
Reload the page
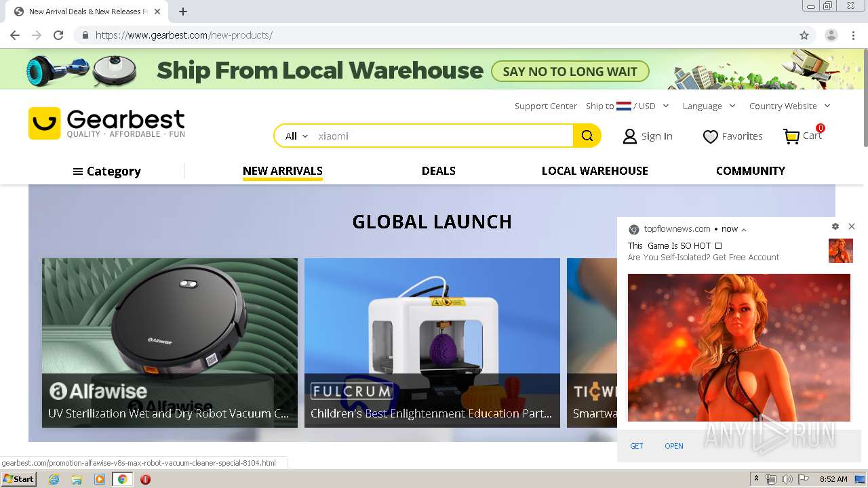tap(58, 35)
